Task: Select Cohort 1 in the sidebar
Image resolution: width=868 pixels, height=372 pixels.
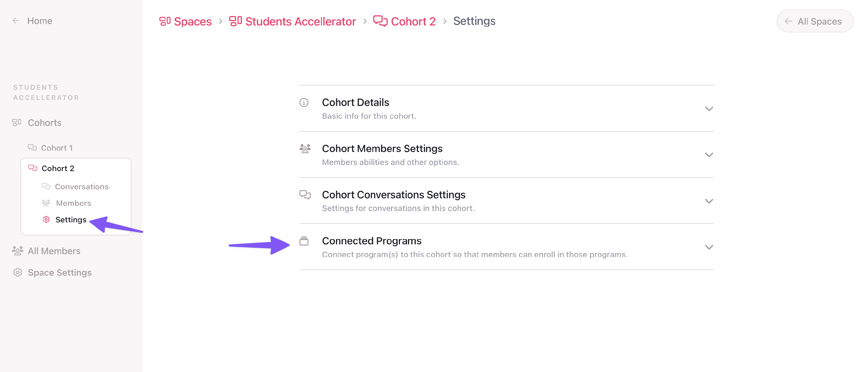Action: point(57,148)
